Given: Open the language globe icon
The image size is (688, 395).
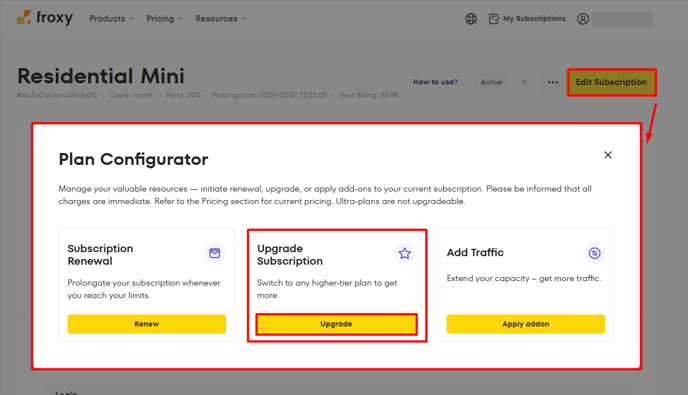Looking at the screenshot, I should tap(471, 19).
